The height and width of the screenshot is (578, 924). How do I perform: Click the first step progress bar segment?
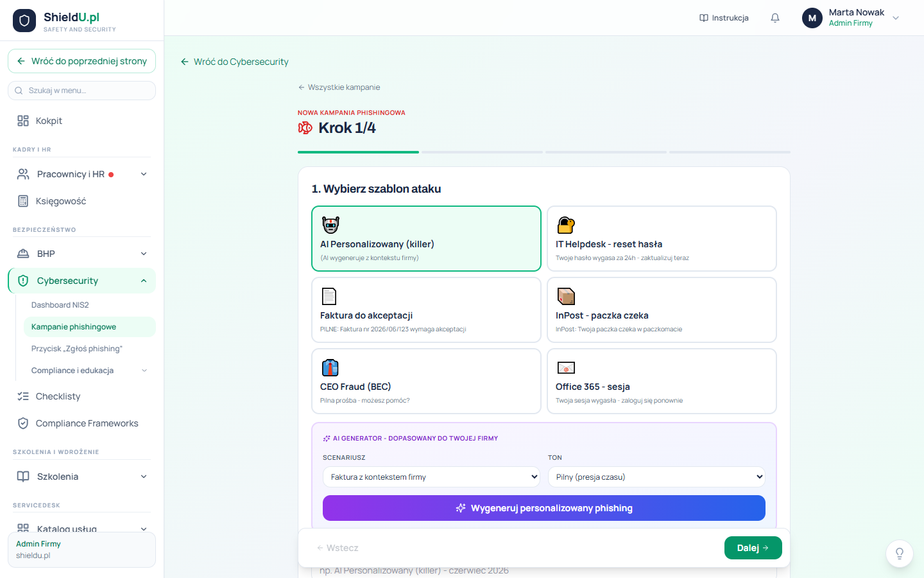tap(358, 152)
